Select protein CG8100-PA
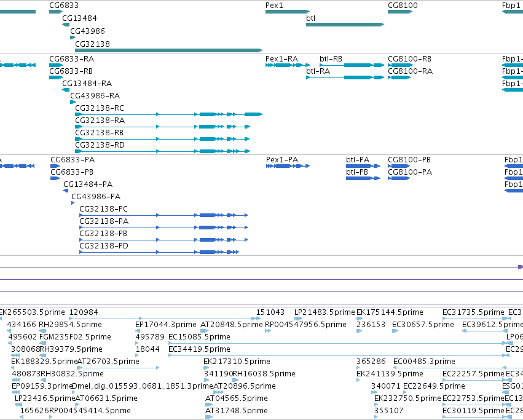 (x=410, y=172)
